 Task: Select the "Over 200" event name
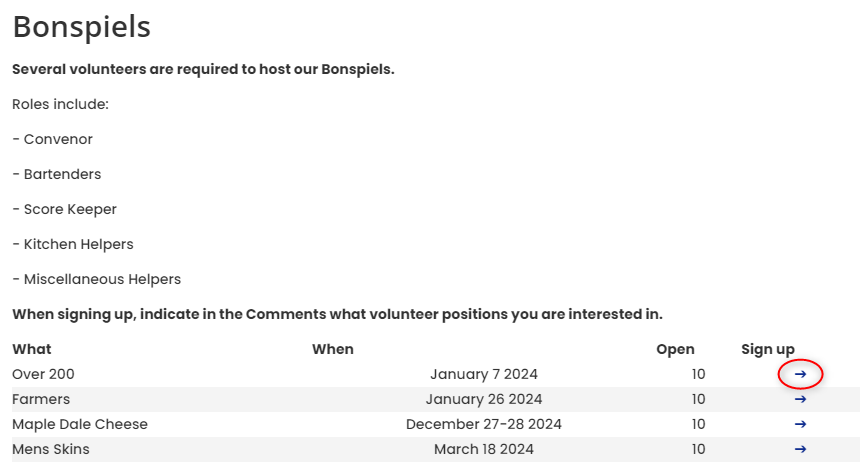(x=43, y=374)
